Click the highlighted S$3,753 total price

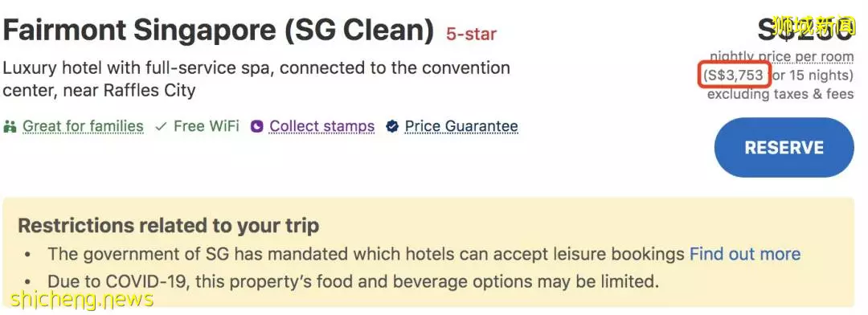pos(734,76)
